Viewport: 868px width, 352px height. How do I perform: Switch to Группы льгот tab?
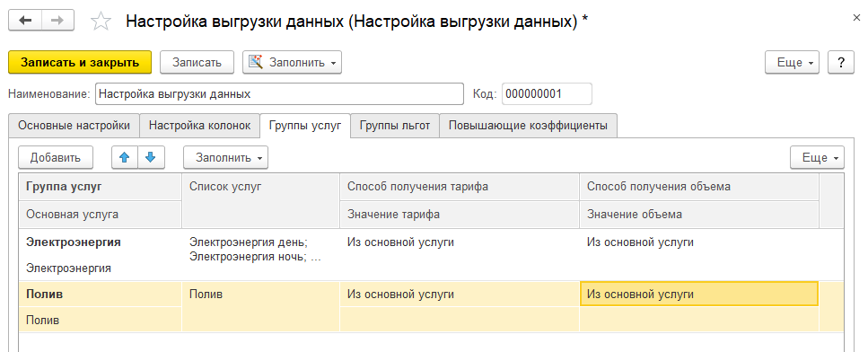point(395,125)
